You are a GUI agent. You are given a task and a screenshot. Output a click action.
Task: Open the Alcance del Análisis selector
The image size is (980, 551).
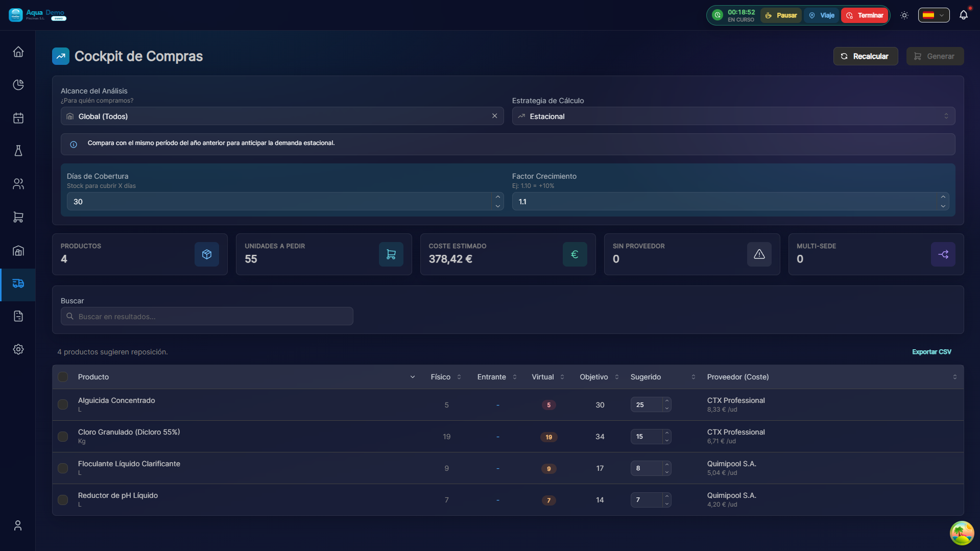point(282,116)
